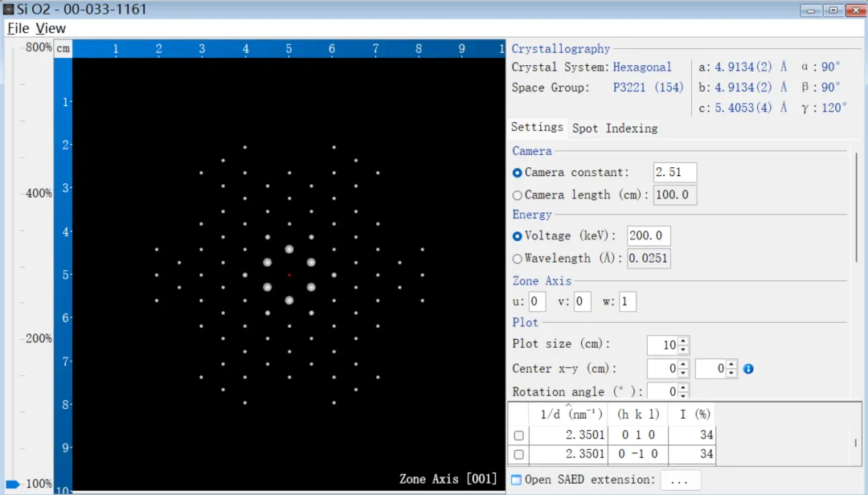Click the lattice a value 4.9134(2)
Image resolution: width=868 pixels, height=495 pixels.
pyautogui.click(x=743, y=67)
